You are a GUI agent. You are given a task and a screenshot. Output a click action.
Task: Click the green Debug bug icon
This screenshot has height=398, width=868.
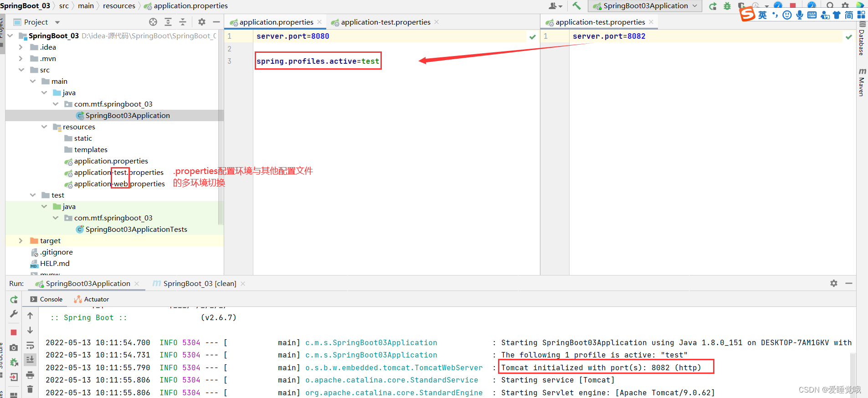[x=727, y=6]
